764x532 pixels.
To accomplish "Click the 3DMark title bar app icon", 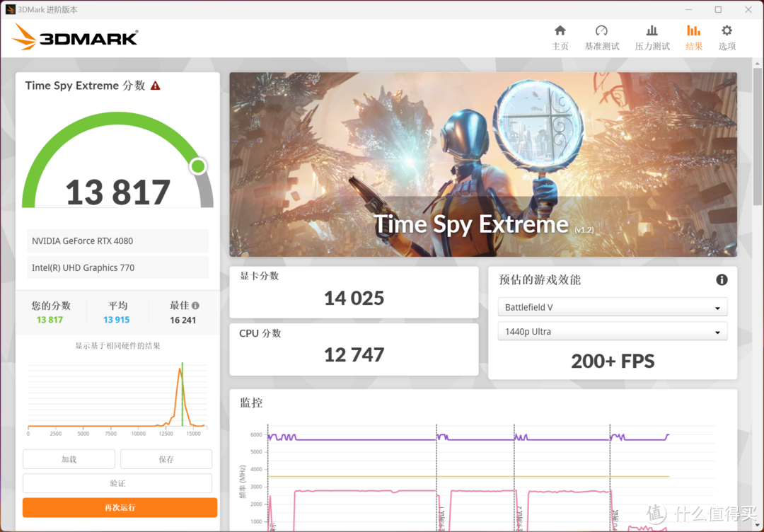I will (x=10, y=9).
